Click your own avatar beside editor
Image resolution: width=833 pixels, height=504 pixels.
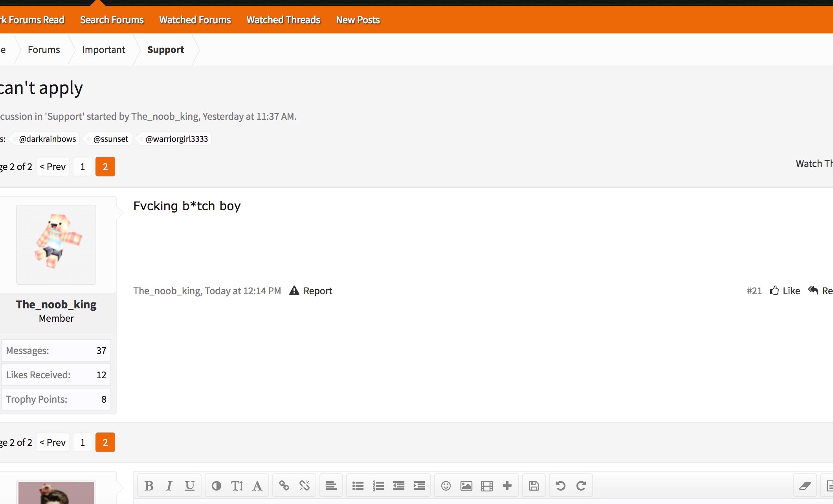56,493
